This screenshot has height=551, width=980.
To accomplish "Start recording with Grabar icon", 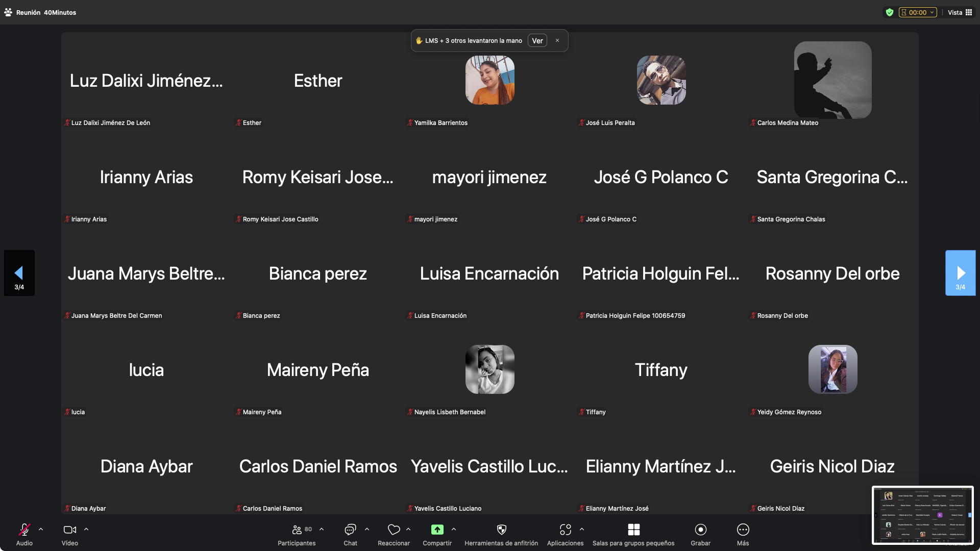I will [701, 530].
